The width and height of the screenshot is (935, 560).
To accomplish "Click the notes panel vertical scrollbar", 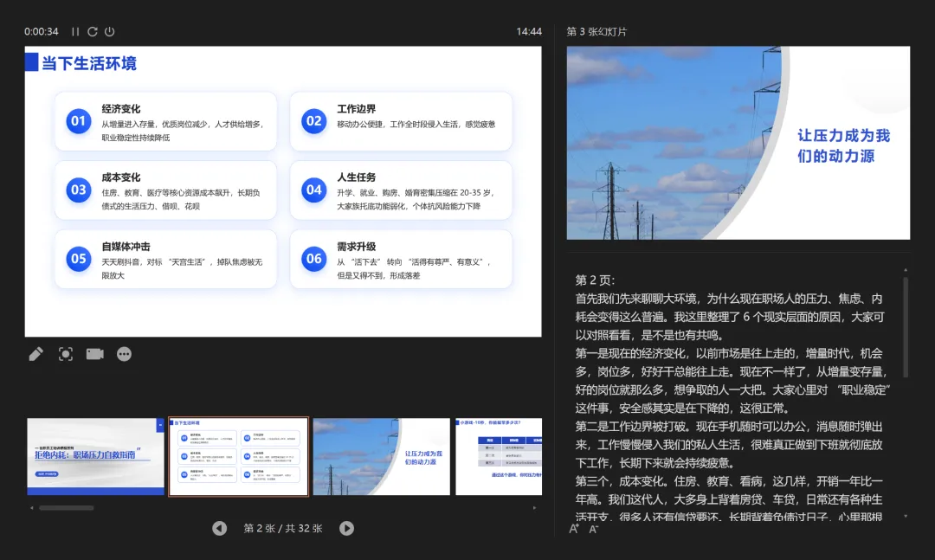I will click(906, 326).
